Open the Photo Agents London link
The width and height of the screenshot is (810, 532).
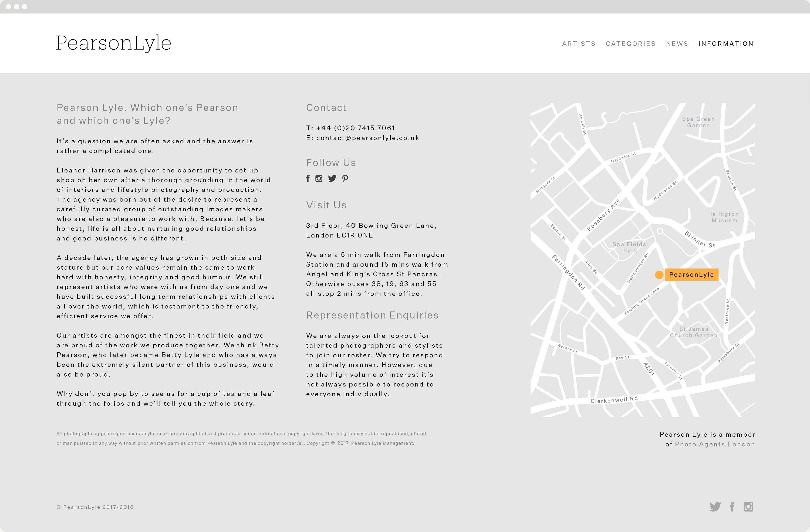click(x=715, y=444)
